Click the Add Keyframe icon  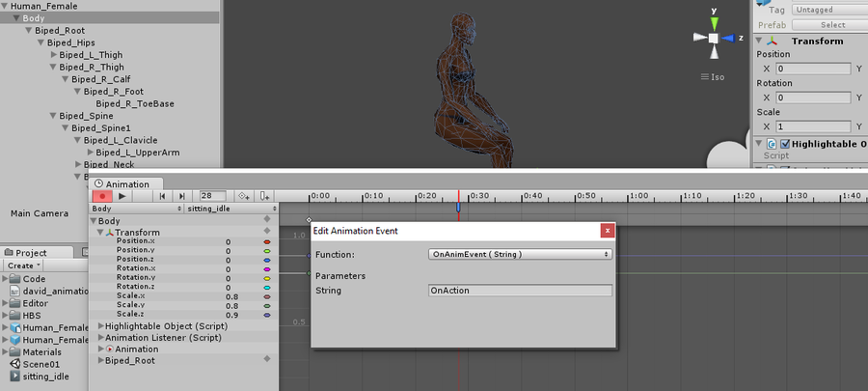(x=245, y=196)
